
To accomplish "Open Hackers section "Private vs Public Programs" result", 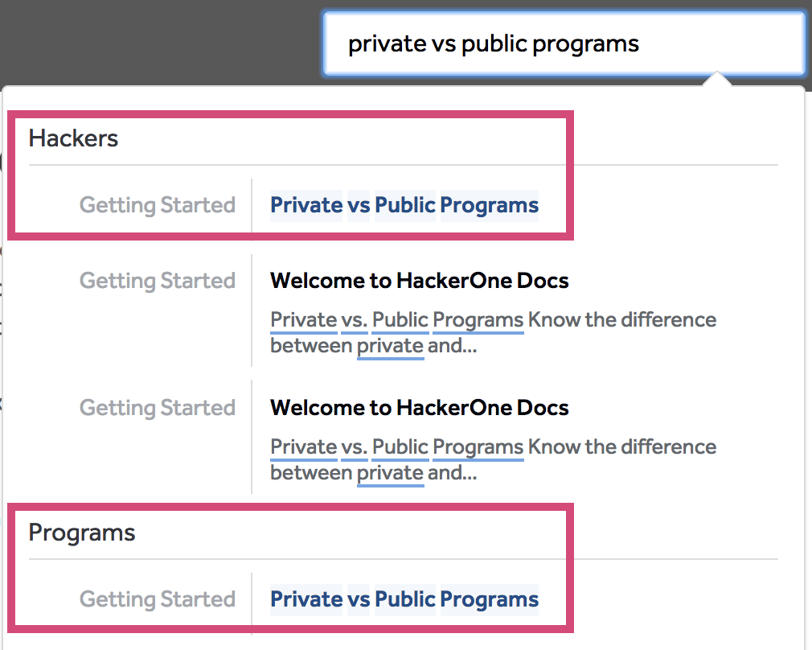I will click(404, 205).
